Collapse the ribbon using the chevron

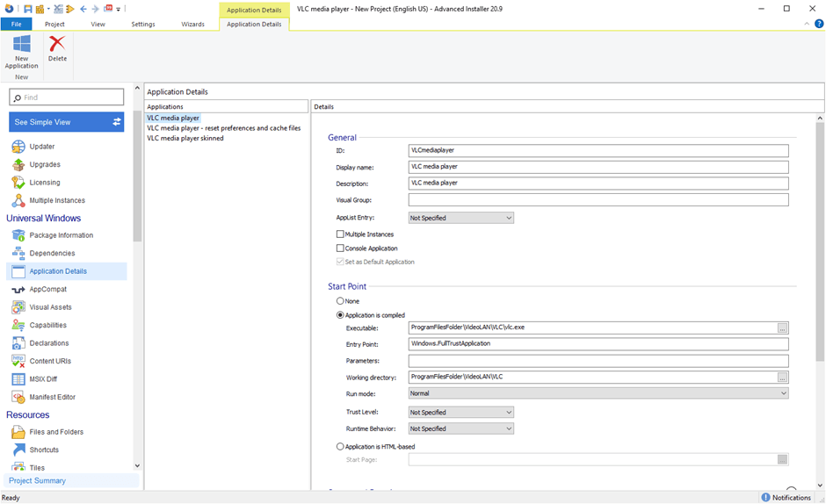tap(807, 24)
